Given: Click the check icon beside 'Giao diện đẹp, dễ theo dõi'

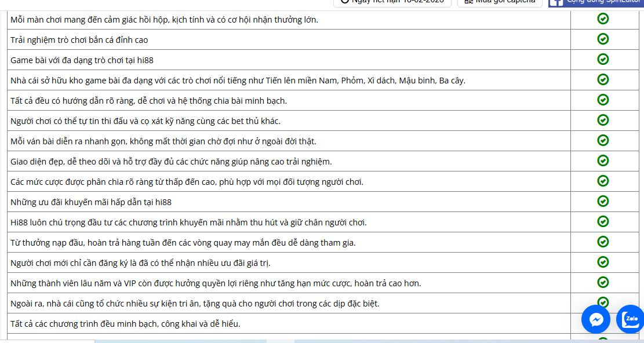Looking at the screenshot, I should (x=602, y=161).
